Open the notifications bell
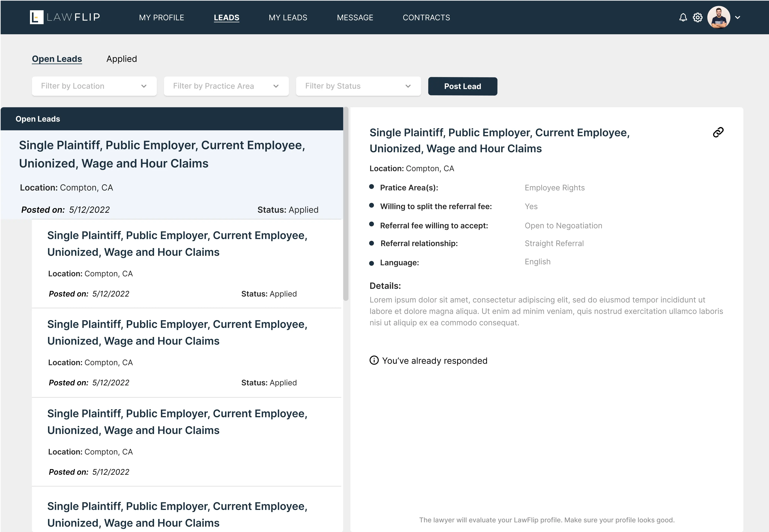This screenshot has height=532, width=769. coord(683,17)
